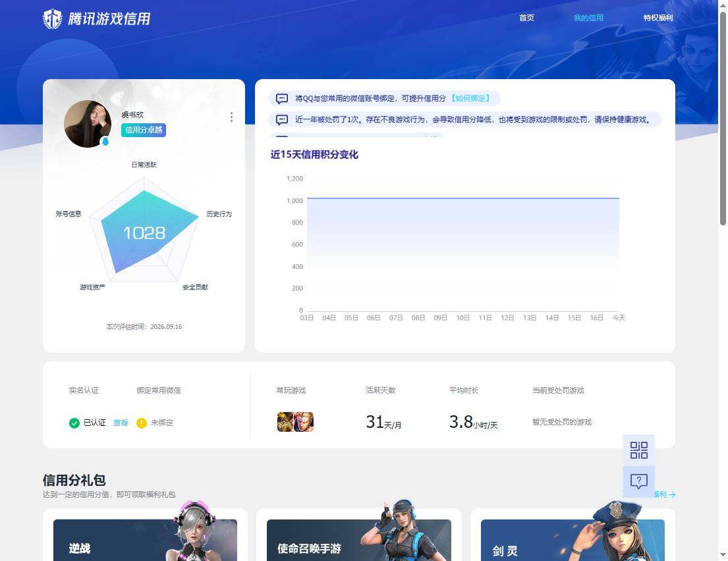Click the 账号信息 radar axis label
The height and width of the screenshot is (561, 728).
(69, 214)
